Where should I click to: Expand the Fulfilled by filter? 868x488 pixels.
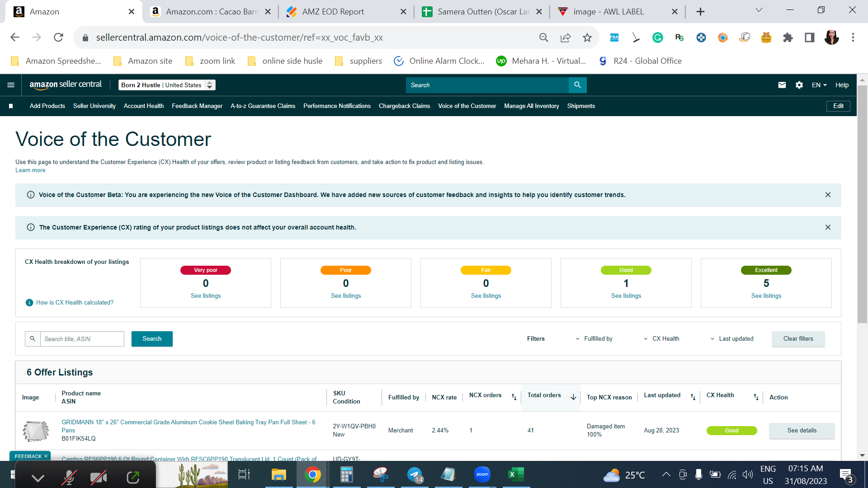(594, 338)
